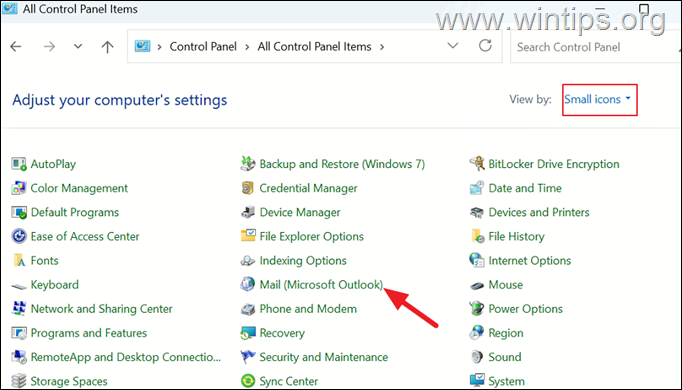Screen dimensions: 682x390
Task: Click the File Explorer Options icon
Action: click(248, 236)
